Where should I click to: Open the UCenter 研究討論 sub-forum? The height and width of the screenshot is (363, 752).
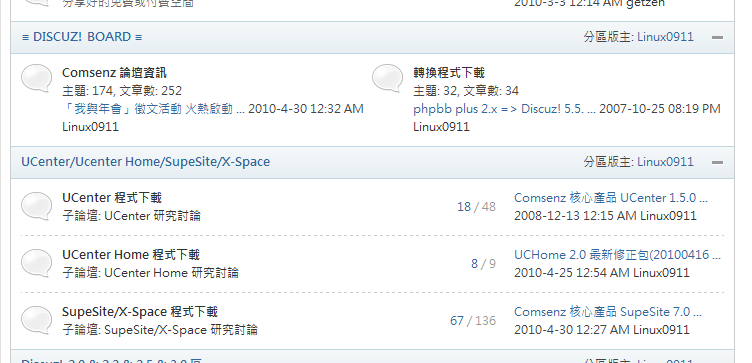coord(153,216)
